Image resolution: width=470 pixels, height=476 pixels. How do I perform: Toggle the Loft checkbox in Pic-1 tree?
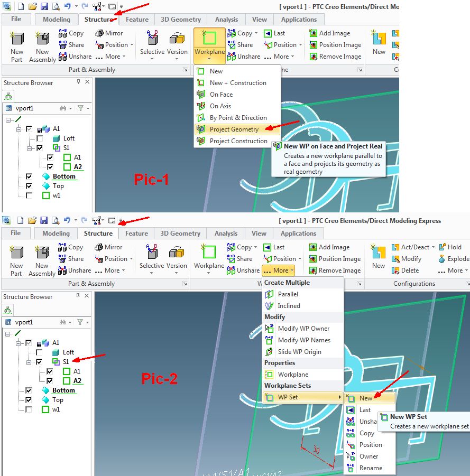pos(40,138)
